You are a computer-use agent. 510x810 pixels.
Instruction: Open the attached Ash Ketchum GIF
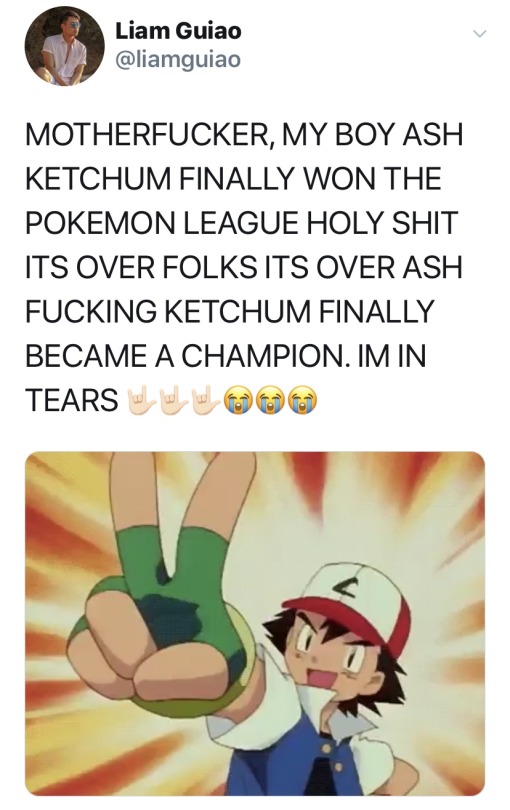255,624
